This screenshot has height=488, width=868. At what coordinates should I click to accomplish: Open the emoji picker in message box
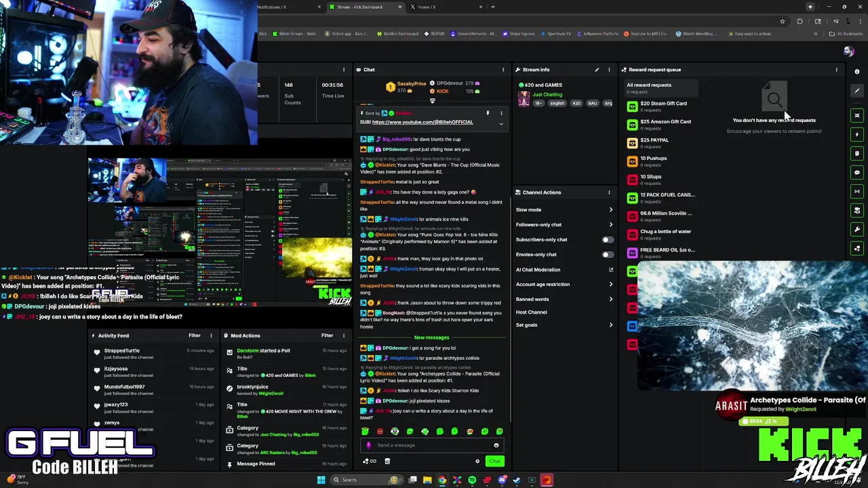pos(496,445)
